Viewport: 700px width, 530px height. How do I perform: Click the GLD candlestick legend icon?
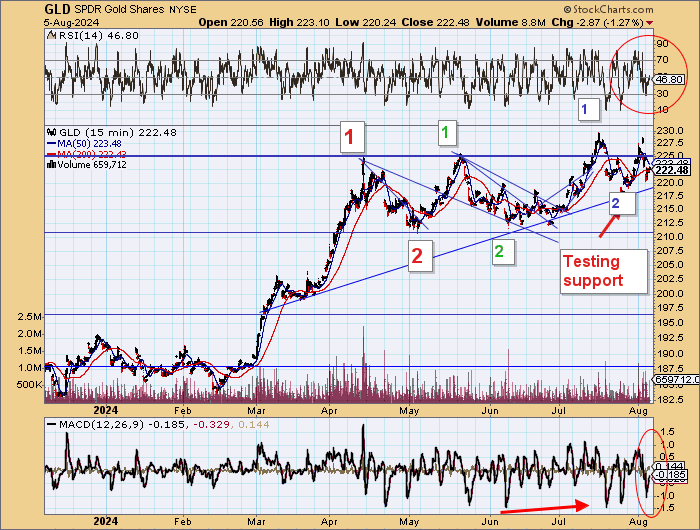click(52, 133)
